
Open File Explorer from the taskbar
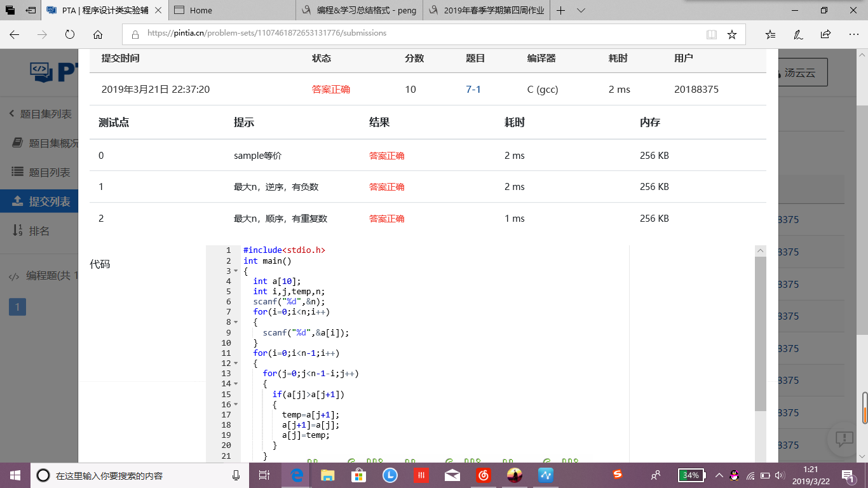[327, 475]
